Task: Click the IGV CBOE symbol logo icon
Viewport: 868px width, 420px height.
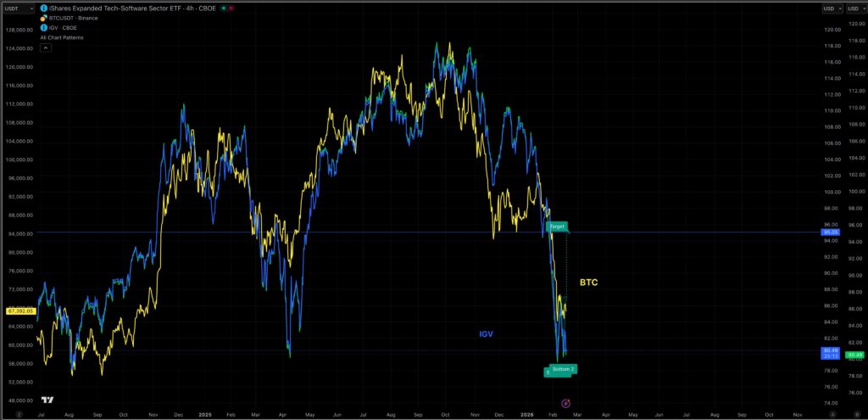Action: click(x=44, y=28)
